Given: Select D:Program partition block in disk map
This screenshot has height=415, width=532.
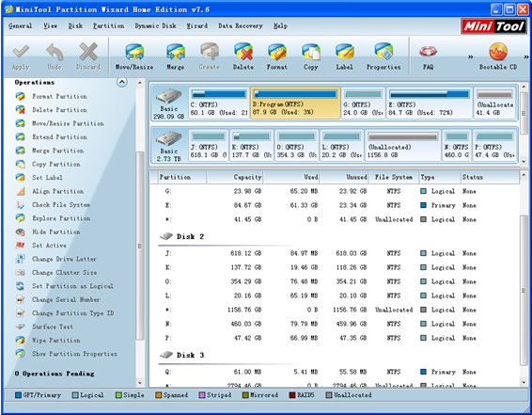Looking at the screenshot, I should click(x=295, y=103).
